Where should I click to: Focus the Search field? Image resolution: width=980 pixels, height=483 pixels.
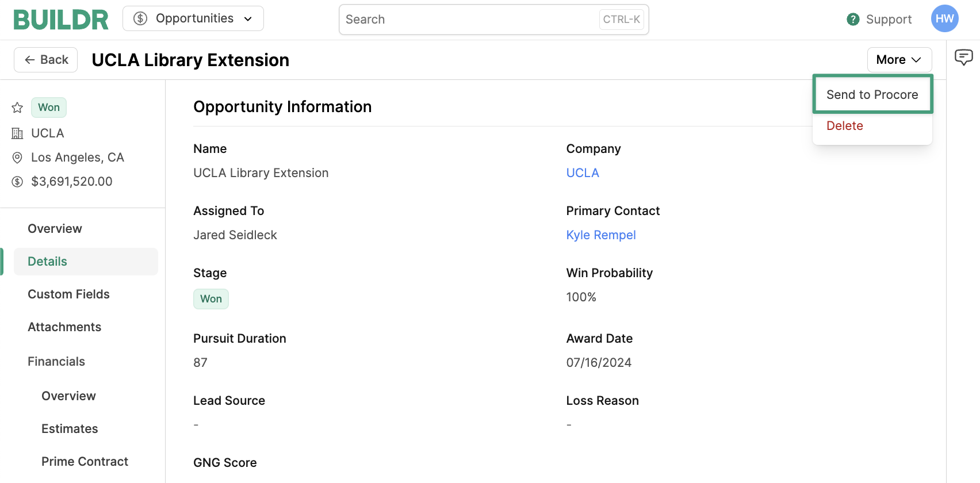[x=494, y=20]
